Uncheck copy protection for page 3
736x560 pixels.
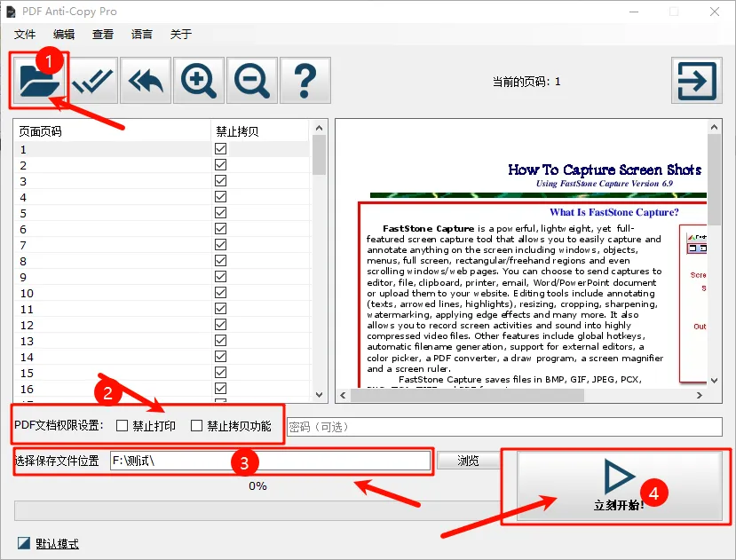pos(220,181)
